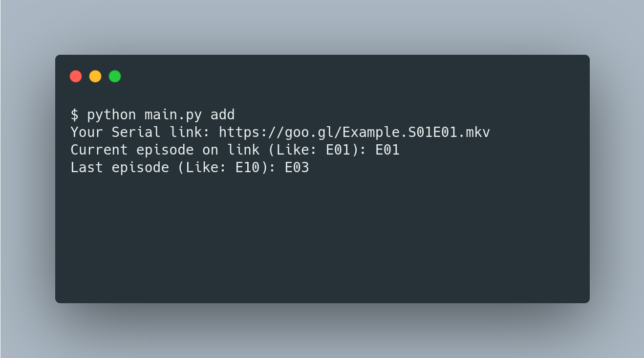Click the E03 last episode value

(297, 167)
